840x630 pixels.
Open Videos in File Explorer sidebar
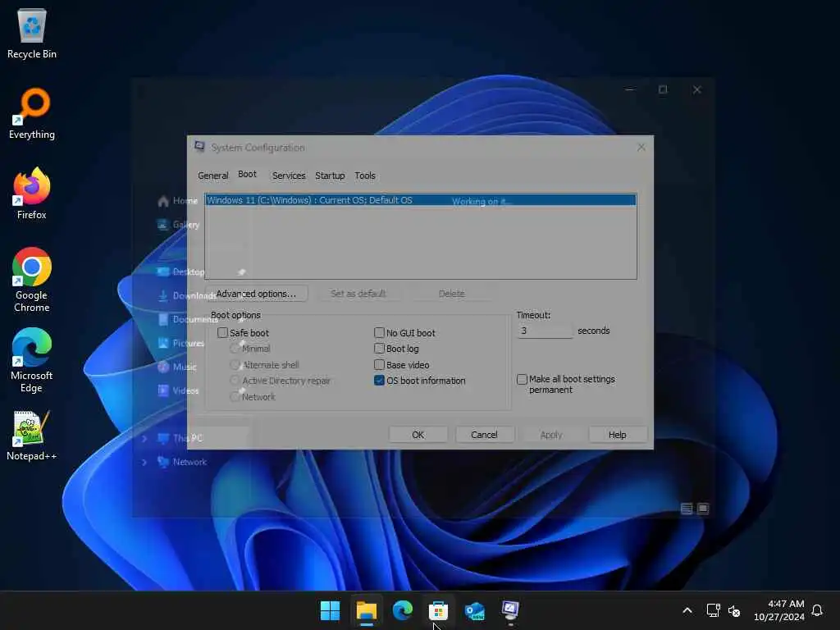178,390
